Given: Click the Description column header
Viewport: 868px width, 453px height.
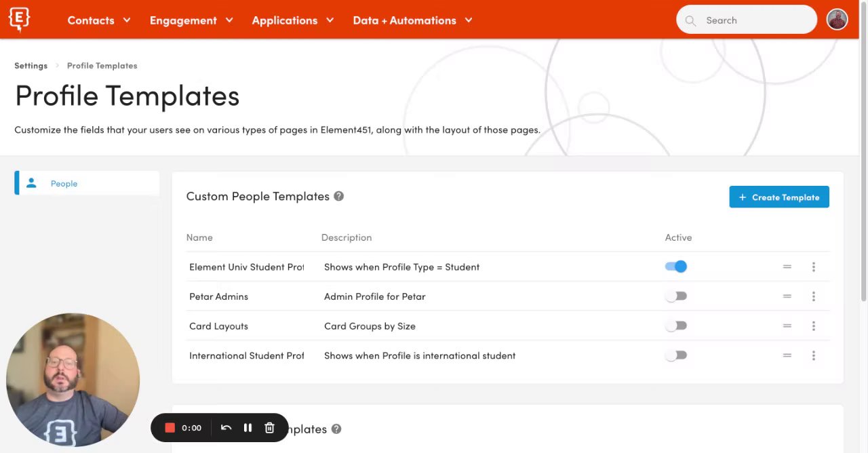Looking at the screenshot, I should point(347,237).
